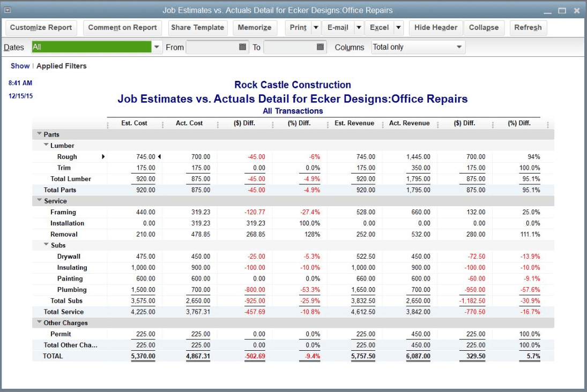
Task: Select the Permit row label
Action: pos(61,334)
